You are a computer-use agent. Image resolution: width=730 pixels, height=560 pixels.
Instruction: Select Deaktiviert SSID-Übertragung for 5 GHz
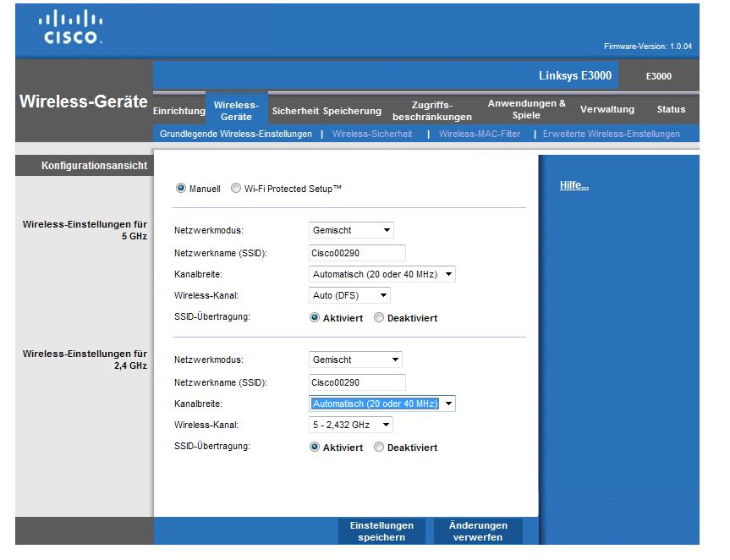tap(379, 317)
